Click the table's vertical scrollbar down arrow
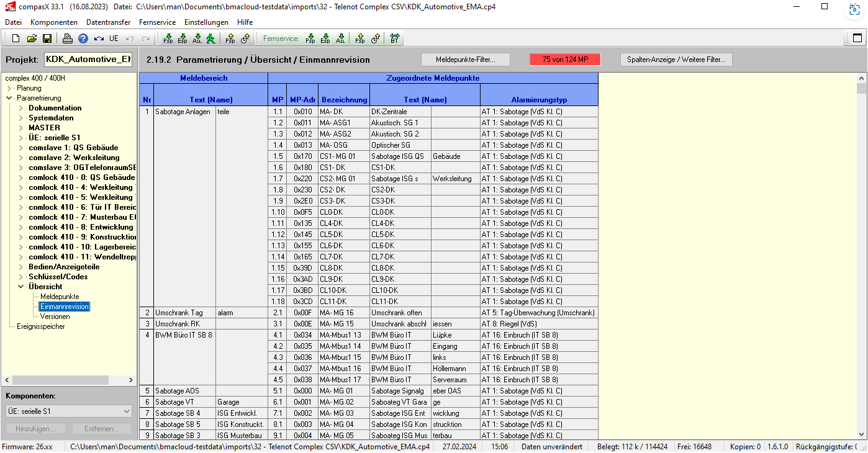Viewport: 868px width, 453px height. (861, 434)
